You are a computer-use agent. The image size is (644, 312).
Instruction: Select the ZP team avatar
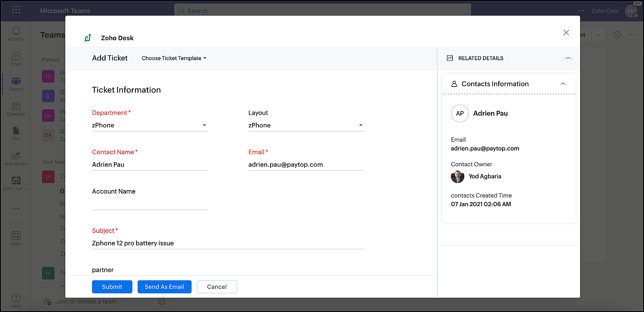click(48, 177)
